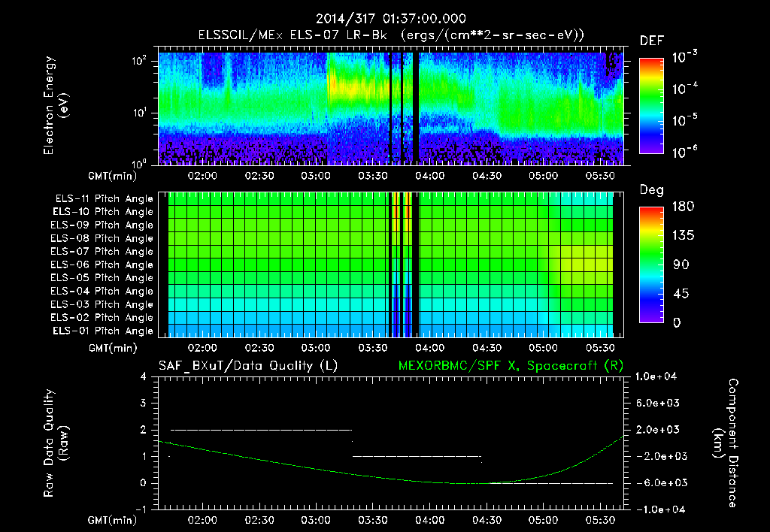Click the SAF_BXuT/Data Quality (L) title
The height and width of the screenshot is (532, 770).
point(248,366)
